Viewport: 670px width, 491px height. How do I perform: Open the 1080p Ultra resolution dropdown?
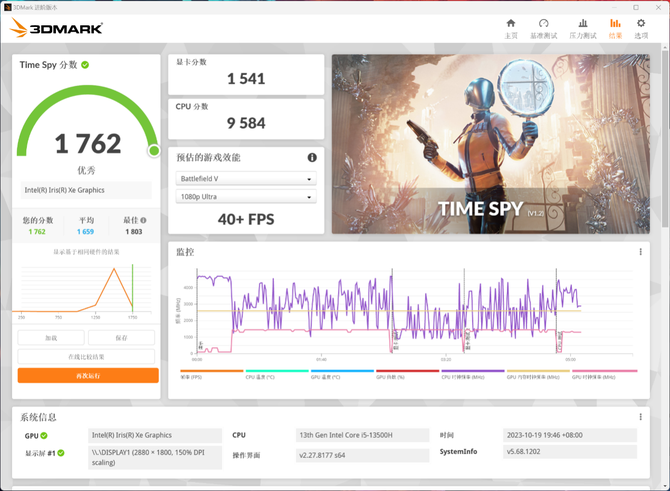point(246,197)
